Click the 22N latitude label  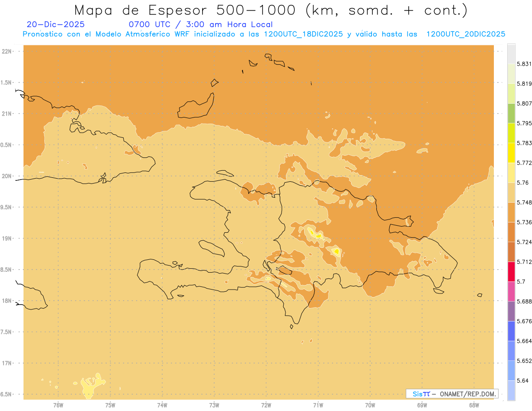click(x=8, y=51)
